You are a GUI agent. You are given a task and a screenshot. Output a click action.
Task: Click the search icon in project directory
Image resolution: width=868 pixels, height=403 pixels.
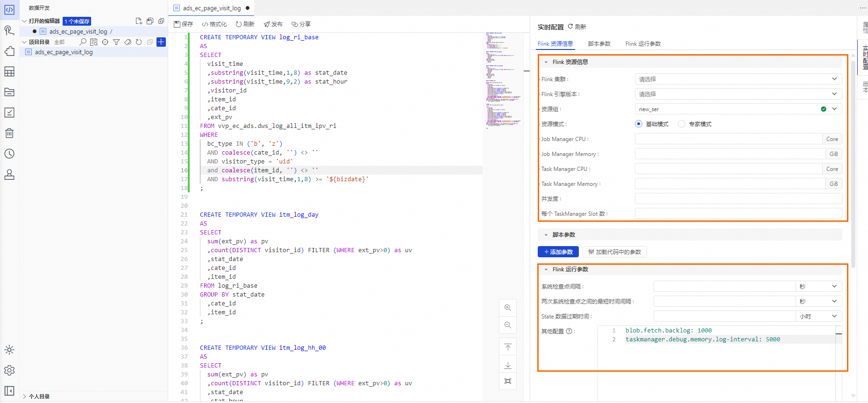tap(83, 42)
